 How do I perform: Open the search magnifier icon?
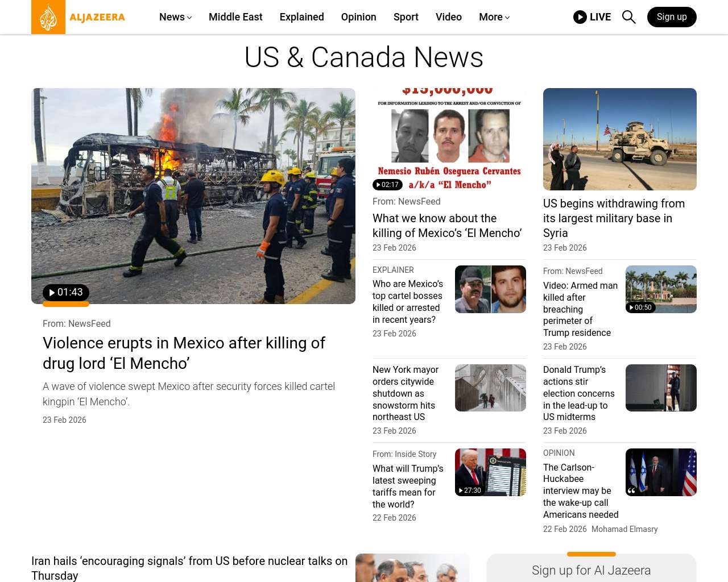(628, 17)
